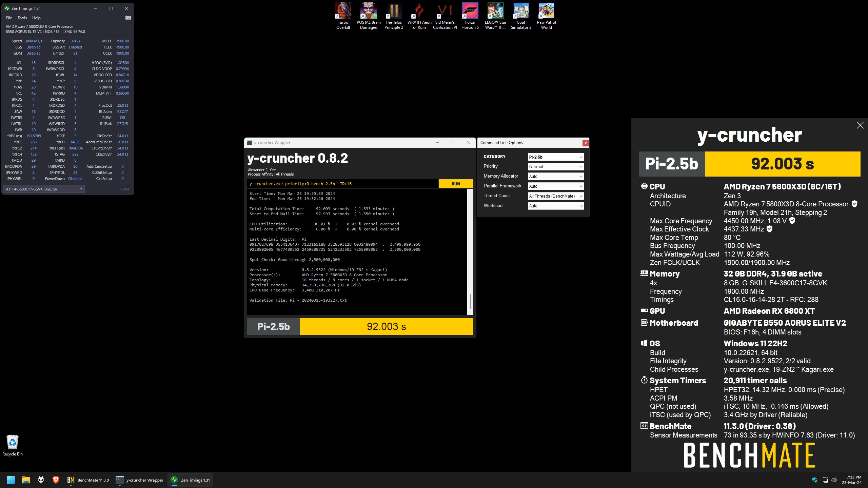The height and width of the screenshot is (488, 868).
Task: Open the File menu in ZenTimings
Action: point(9,18)
